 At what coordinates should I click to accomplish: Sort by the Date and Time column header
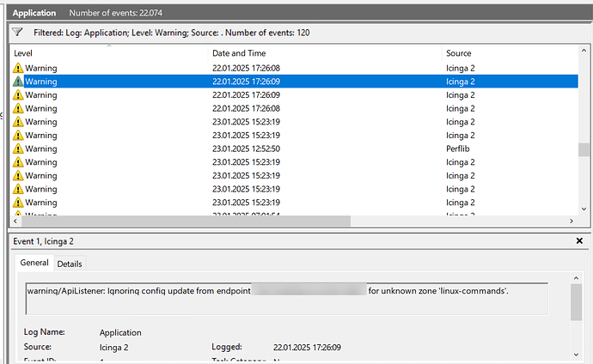click(x=325, y=53)
